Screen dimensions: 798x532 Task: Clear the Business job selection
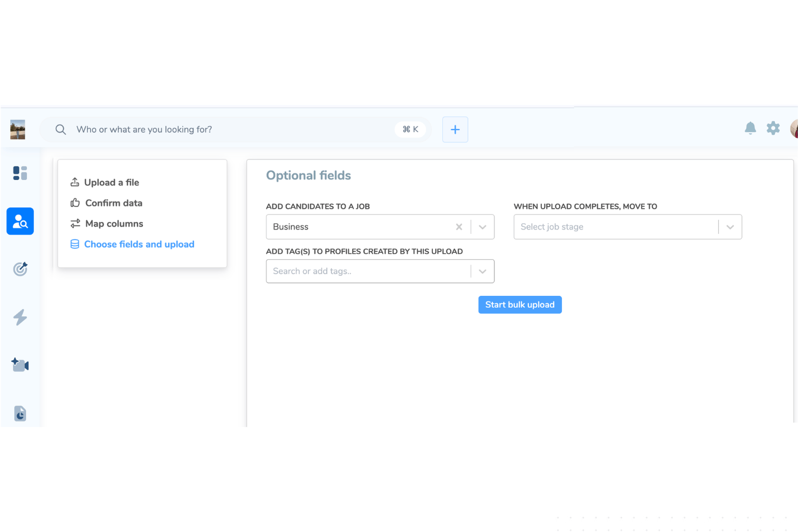coord(459,227)
